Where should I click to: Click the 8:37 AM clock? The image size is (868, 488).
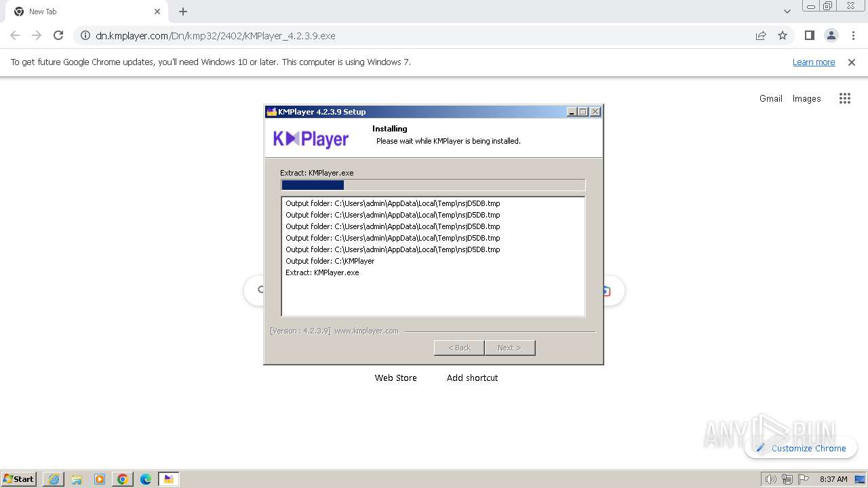[x=833, y=479]
